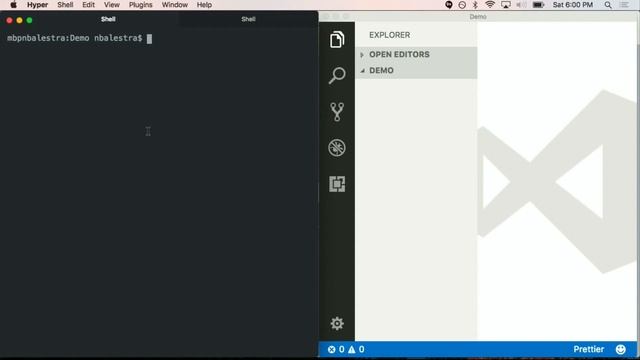
Task: Collapse the DEMO folder section
Action: coord(416,70)
